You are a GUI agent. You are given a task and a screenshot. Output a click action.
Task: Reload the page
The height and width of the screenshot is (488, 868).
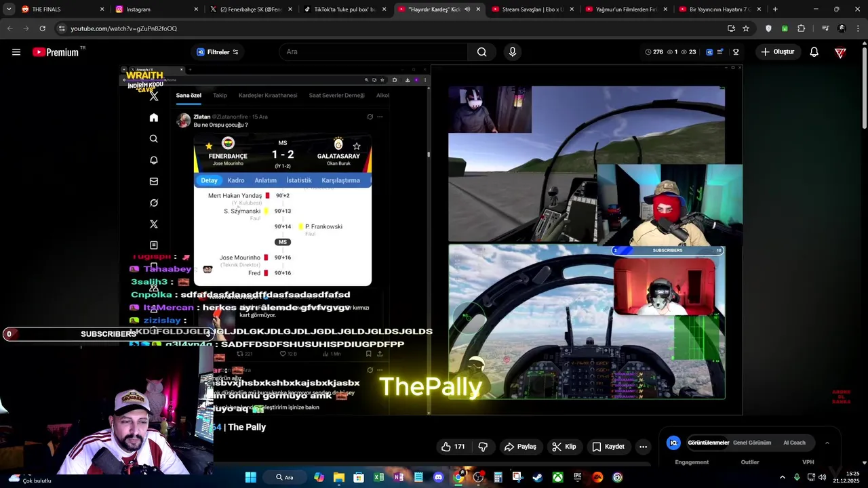42,28
